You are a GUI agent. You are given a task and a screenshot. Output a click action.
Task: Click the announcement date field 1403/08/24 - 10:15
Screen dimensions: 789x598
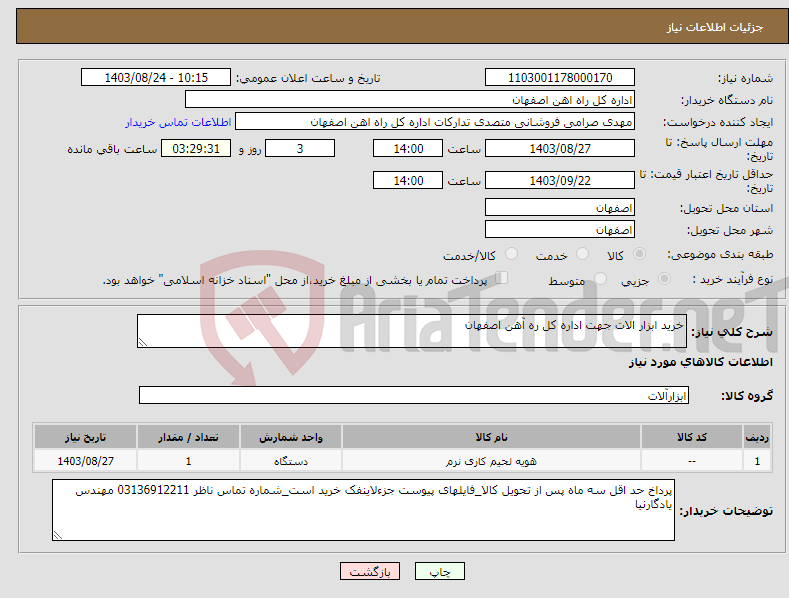156,78
